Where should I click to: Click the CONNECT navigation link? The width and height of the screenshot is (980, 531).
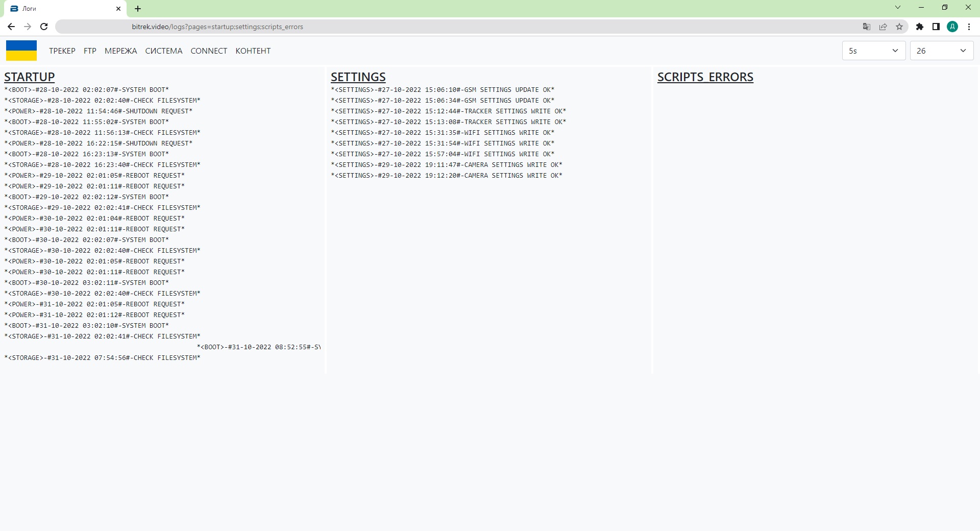point(209,51)
